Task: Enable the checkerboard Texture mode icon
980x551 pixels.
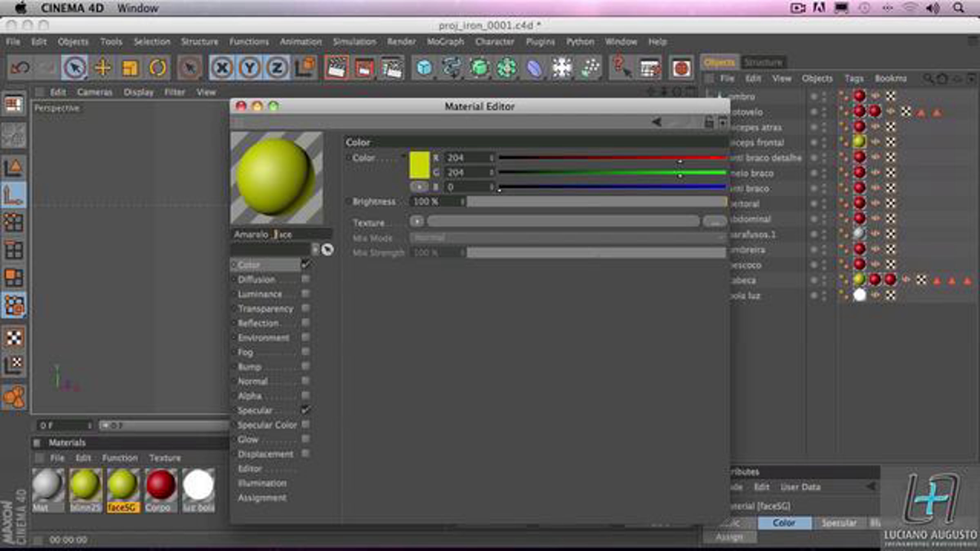Action: pos(13,337)
